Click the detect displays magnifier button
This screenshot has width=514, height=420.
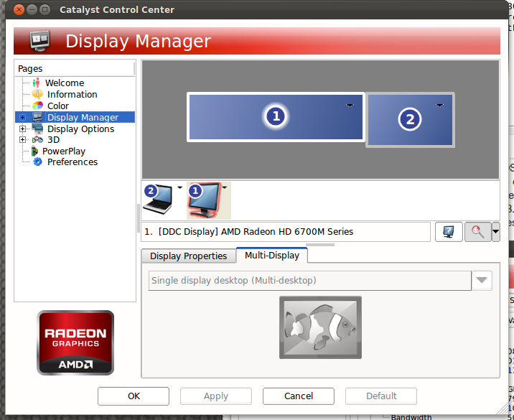(x=477, y=232)
